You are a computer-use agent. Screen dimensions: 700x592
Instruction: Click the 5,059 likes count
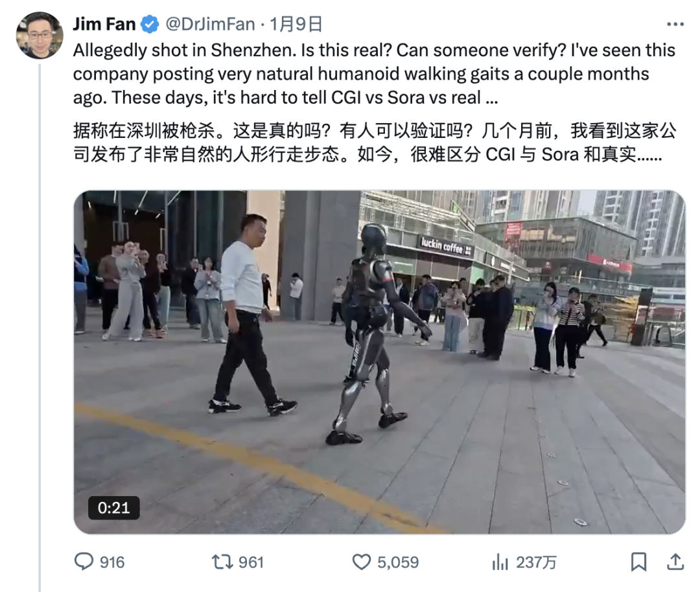coord(398,562)
